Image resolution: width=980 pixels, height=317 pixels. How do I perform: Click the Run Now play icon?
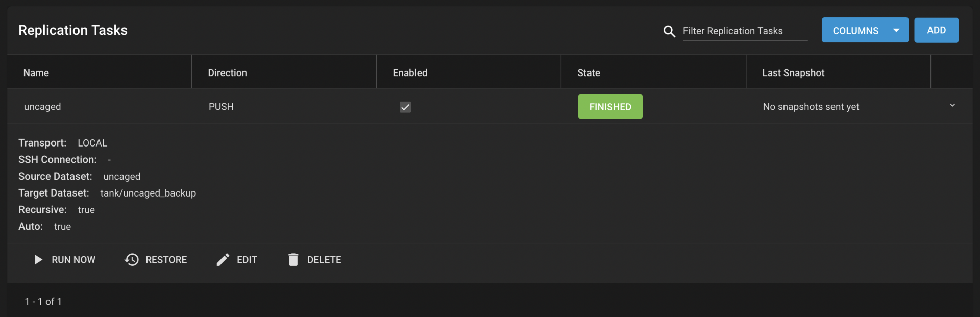pos(38,260)
